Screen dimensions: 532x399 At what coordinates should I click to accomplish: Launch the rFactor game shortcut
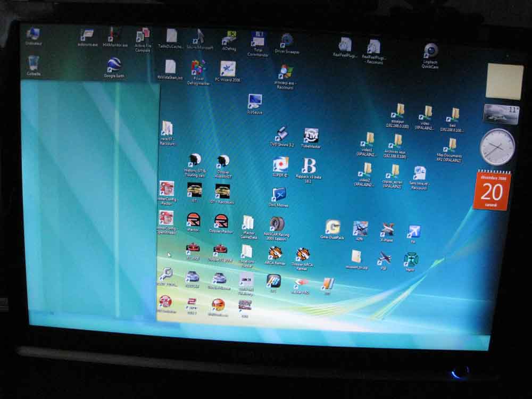coord(194,222)
